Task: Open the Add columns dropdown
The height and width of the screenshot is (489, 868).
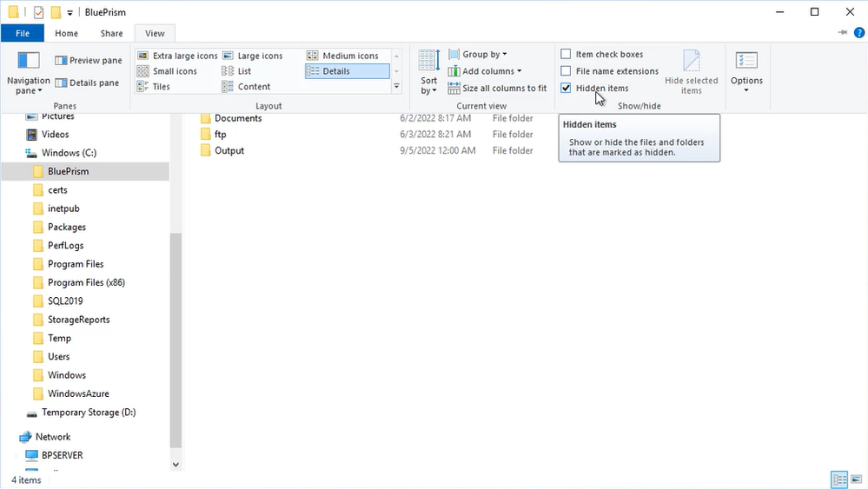Action: click(x=485, y=71)
